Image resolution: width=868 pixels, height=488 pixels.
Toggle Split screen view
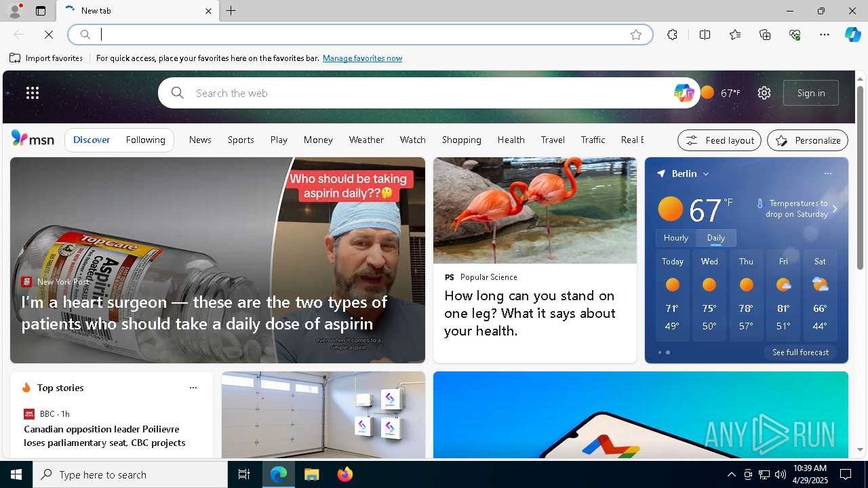click(705, 35)
